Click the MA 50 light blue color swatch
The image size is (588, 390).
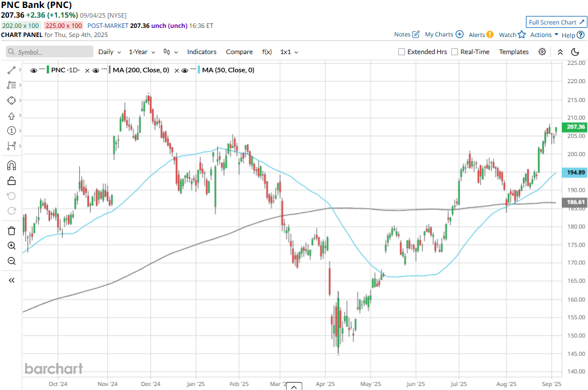(199, 69)
